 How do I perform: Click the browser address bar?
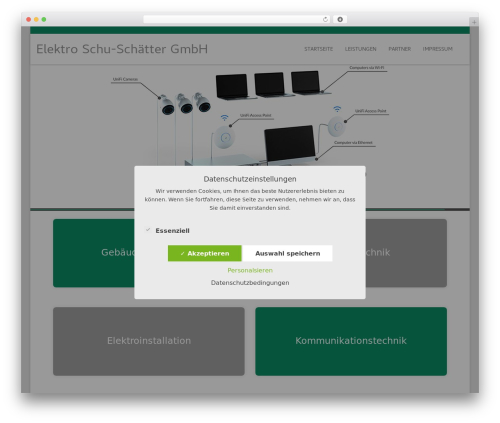point(236,19)
